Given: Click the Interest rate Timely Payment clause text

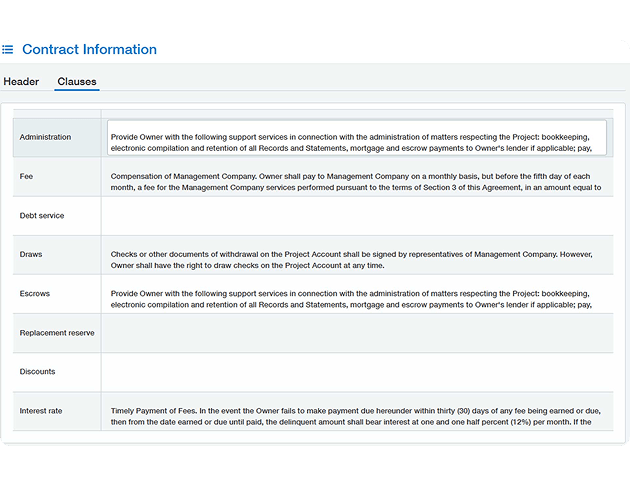Looking at the screenshot, I should [356, 416].
